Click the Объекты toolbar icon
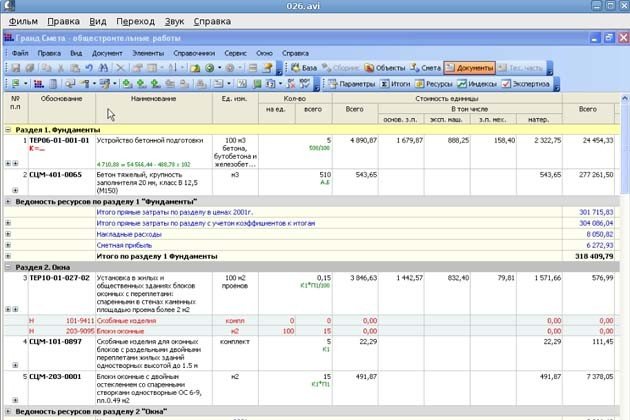 384,67
